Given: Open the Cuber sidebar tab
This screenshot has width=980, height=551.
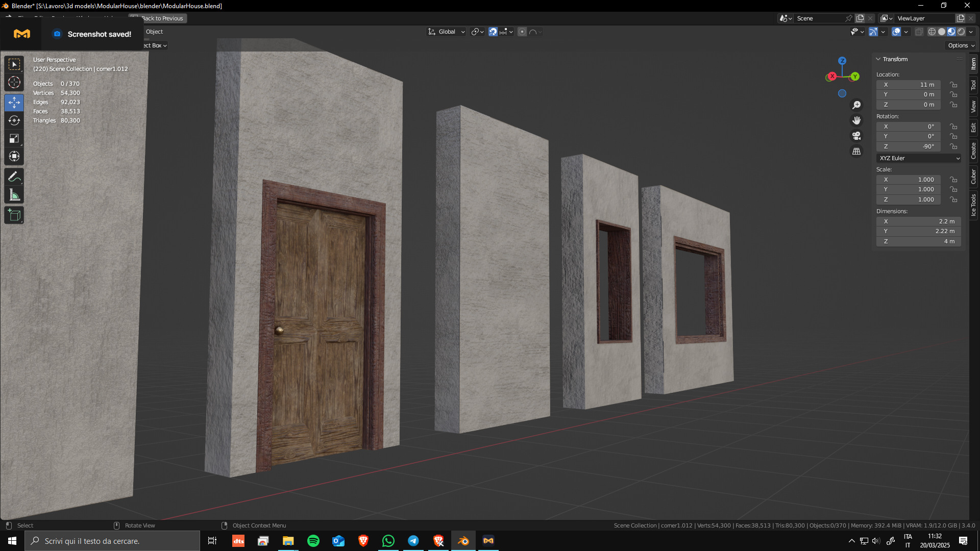Looking at the screenshot, I should click(974, 177).
